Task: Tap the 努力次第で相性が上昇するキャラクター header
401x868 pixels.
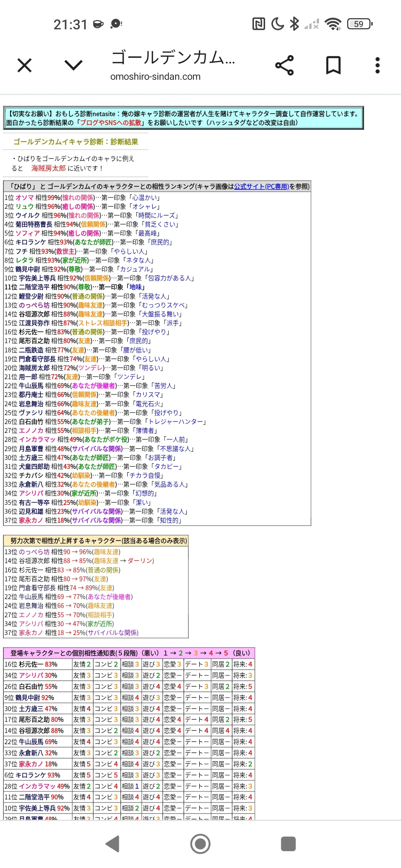Action: tap(96, 541)
